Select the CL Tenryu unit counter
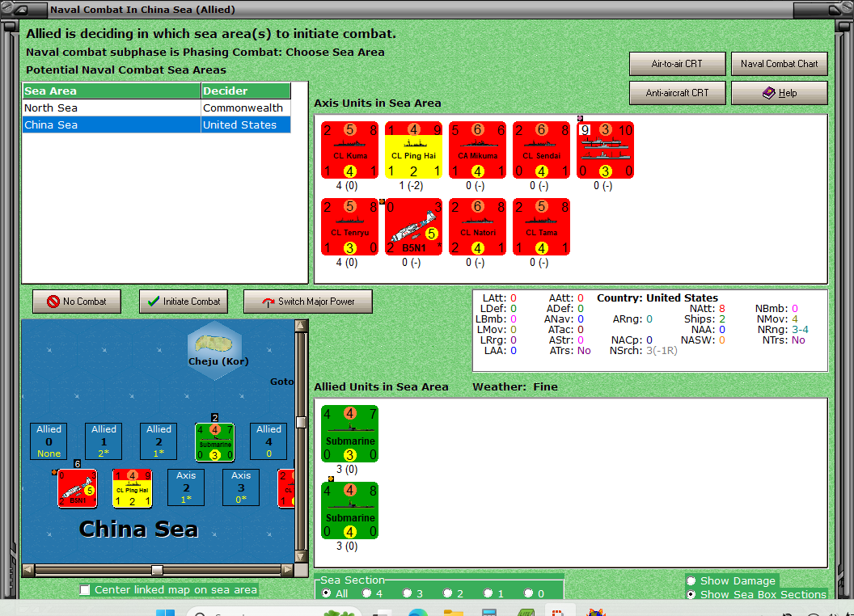Image resolution: width=854 pixels, height=616 pixels. [349, 226]
